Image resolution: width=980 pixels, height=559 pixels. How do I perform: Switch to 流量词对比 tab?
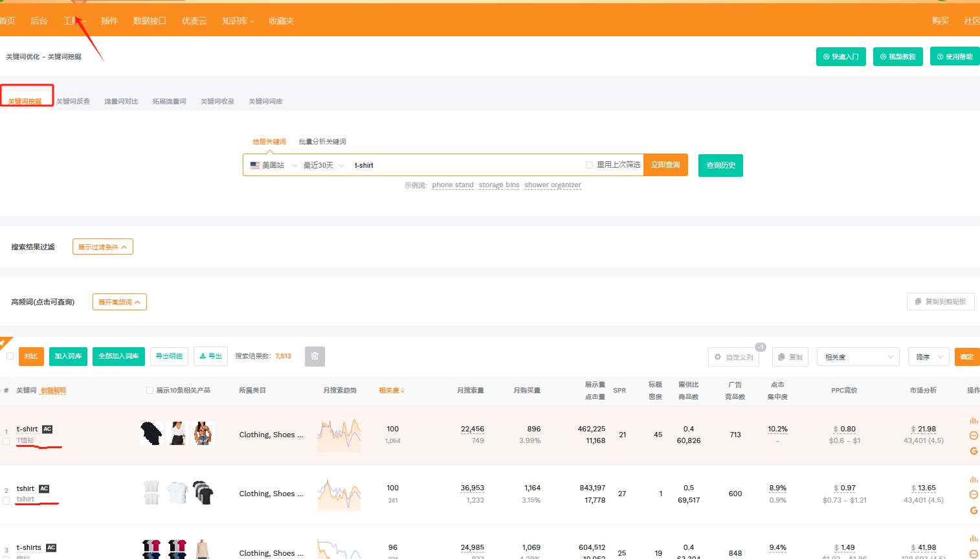tap(121, 101)
